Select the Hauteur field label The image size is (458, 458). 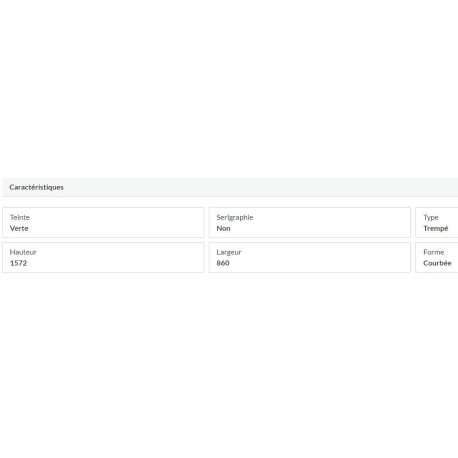pyautogui.click(x=23, y=252)
